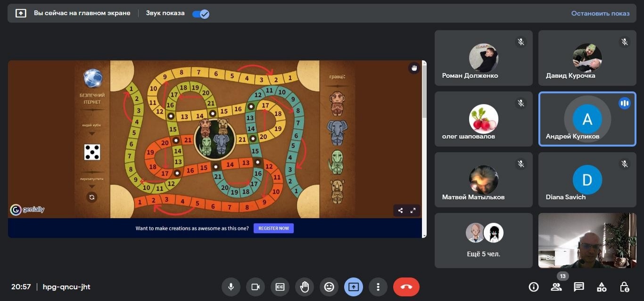Click the Want to make creations banner text
The height and width of the screenshot is (301, 644).
[192, 228]
